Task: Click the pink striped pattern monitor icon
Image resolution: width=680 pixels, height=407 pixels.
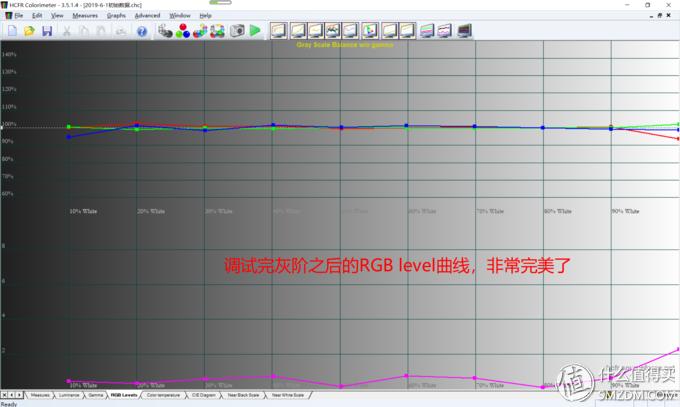Action: pyautogui.click(x=445, y=31)
